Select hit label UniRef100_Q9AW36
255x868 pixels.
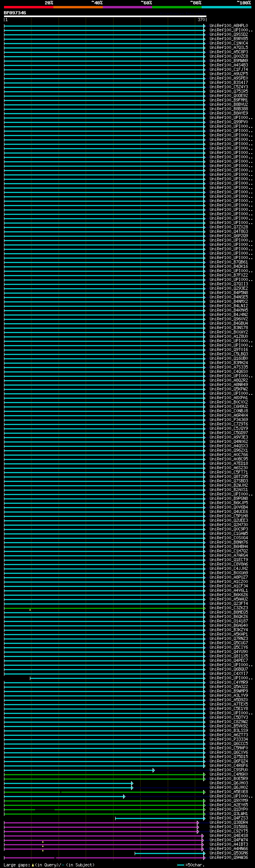coord(229,858)
